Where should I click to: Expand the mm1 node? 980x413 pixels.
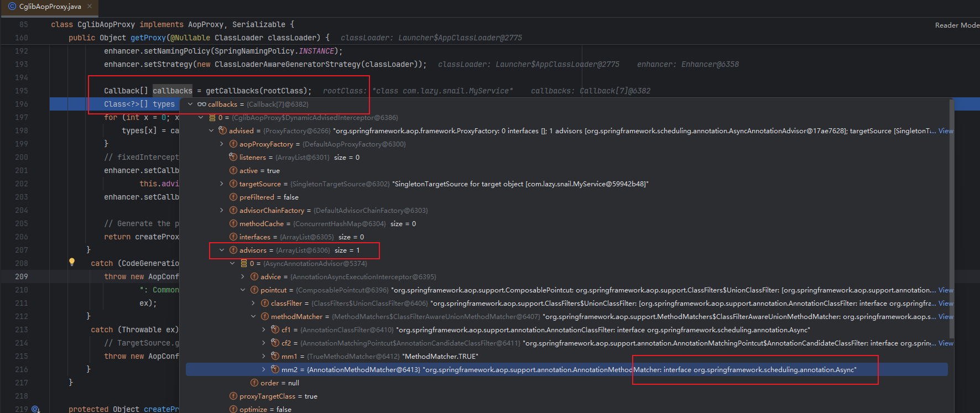coord(264,356)
